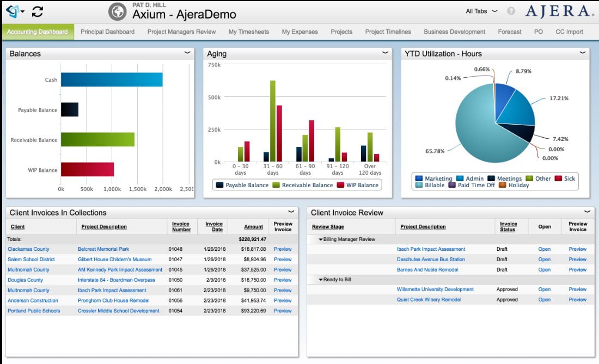Viewport: 599px width, 364px height.
Task: Click the Sick legend swatch
Action: coord(558,178)
